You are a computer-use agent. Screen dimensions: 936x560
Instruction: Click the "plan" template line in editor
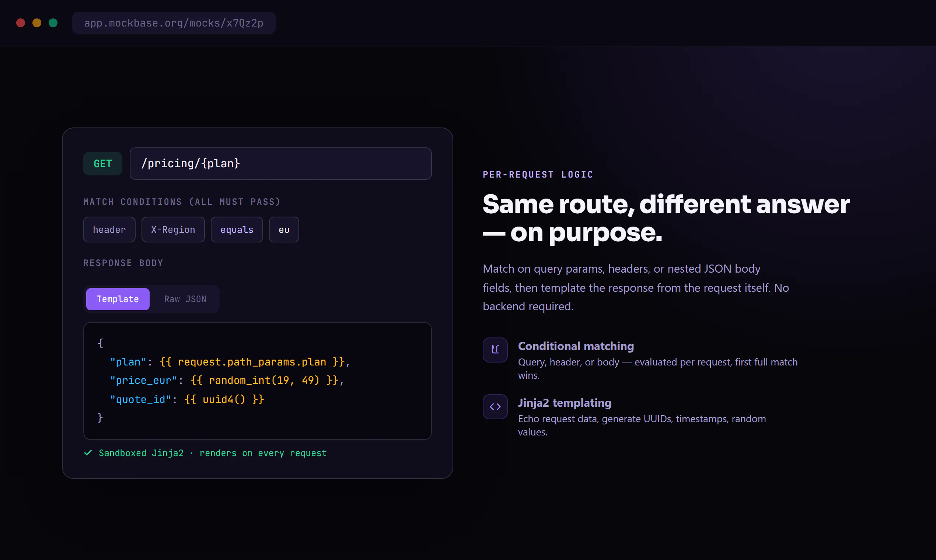click(230, 362)
